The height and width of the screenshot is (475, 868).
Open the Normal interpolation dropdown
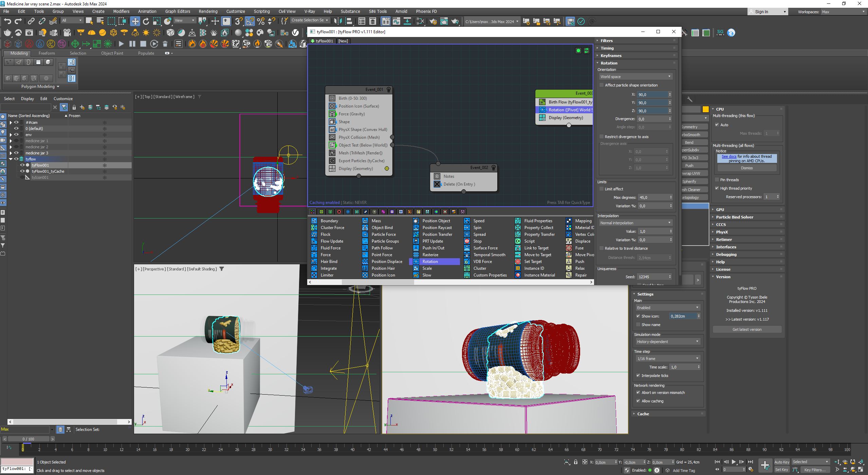click(635, 223)
